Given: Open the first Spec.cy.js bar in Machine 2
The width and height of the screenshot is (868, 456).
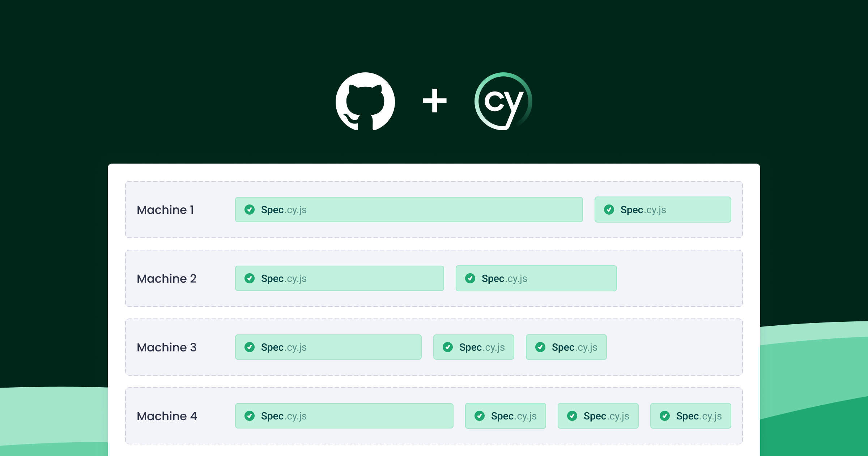Looking at the screenshot, I should [x=339, y=278].
